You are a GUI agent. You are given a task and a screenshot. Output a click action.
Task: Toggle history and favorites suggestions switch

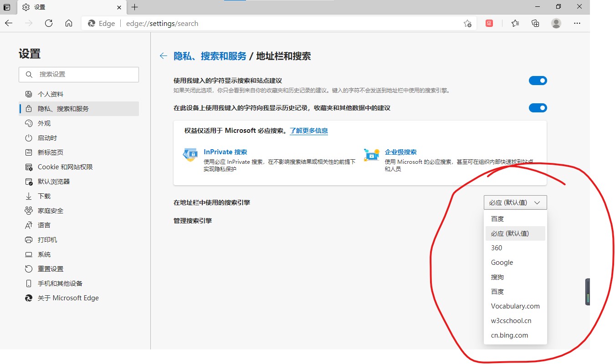pyautogui.click(x=538, y=108)
